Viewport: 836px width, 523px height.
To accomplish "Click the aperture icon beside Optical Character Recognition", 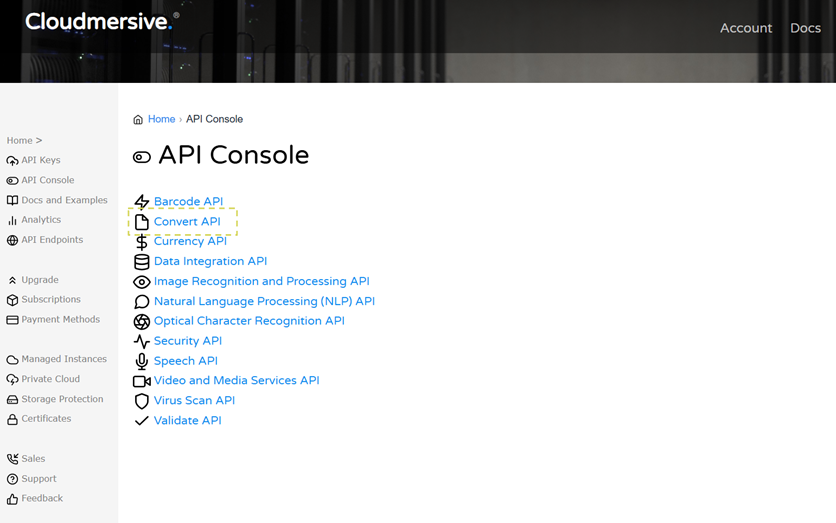I will pyautogui.click(x=141, y=321).
